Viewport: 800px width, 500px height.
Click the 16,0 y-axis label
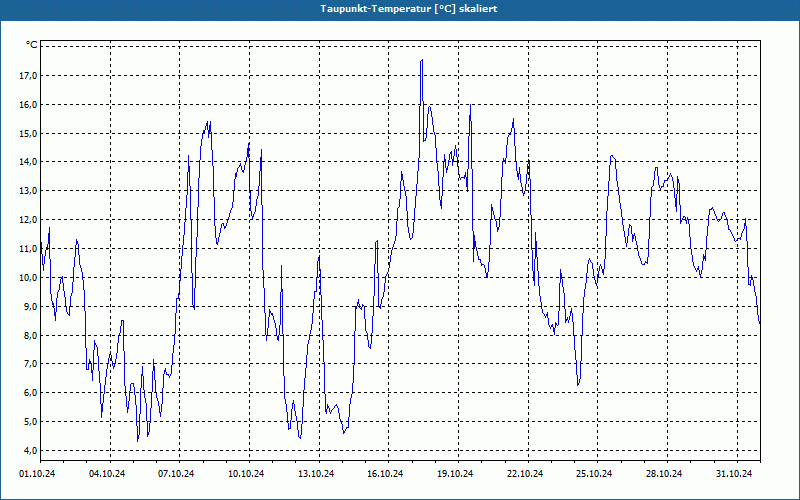coord(28,105)
